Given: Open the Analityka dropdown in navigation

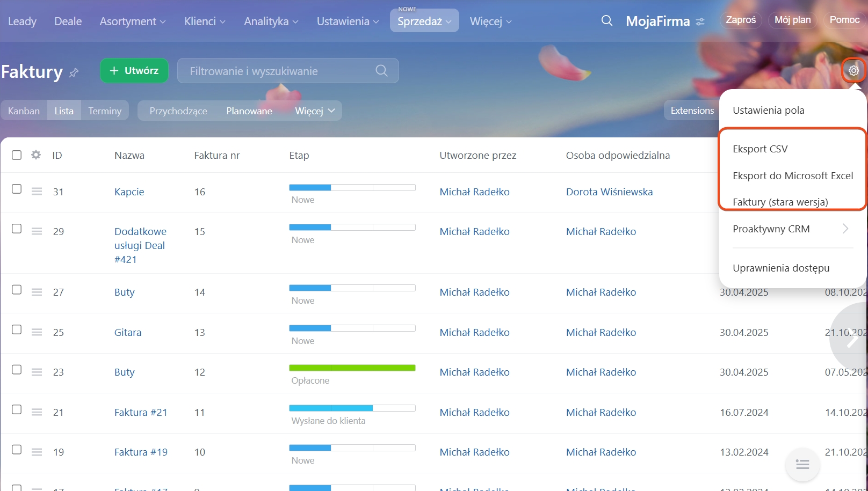Looking at the screenshot, I should (271, 21).
